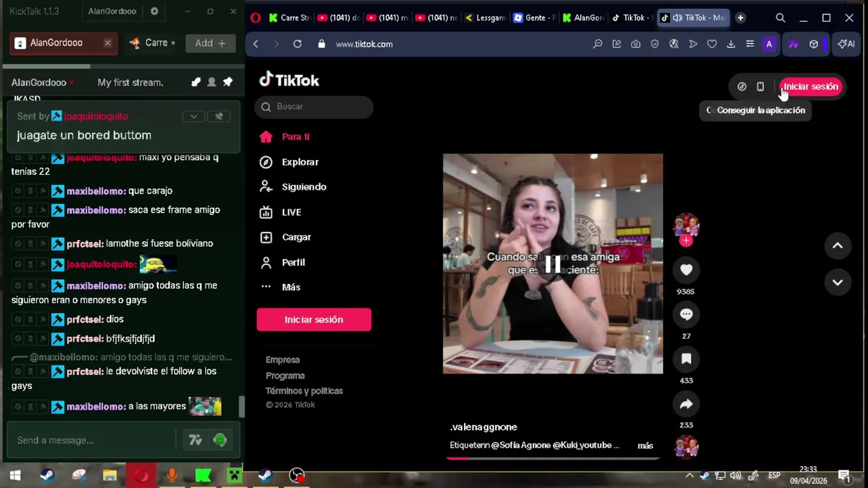Open Opera easy setup sliders icon
This screenshot has height=488, width=868.
point(750,44)
